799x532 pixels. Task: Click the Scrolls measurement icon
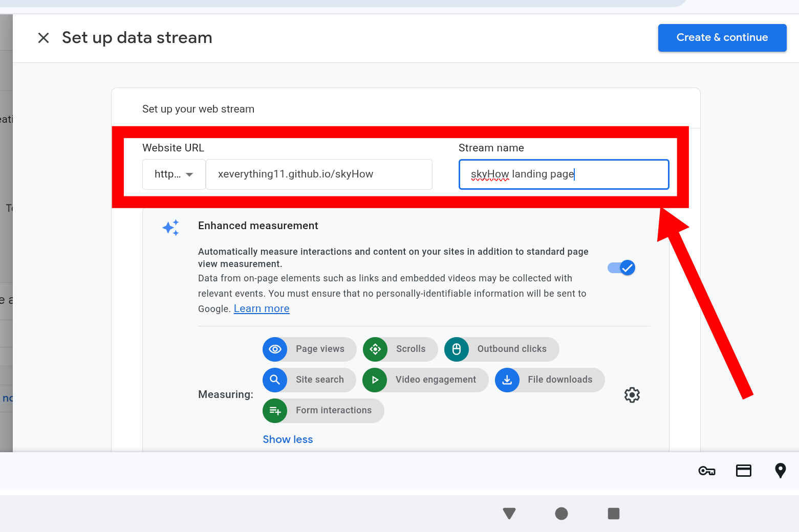point(375,349)
